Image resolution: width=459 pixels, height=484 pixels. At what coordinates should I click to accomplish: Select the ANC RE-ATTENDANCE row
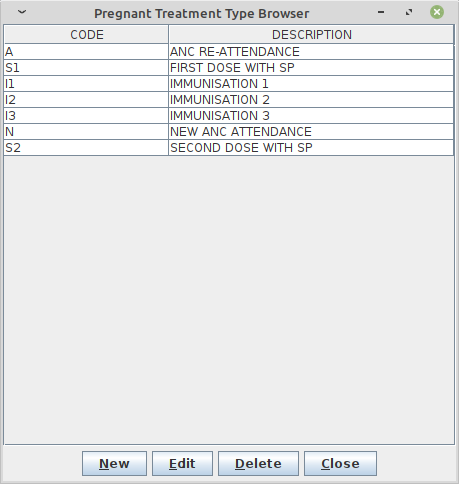(x=229, y=52)
